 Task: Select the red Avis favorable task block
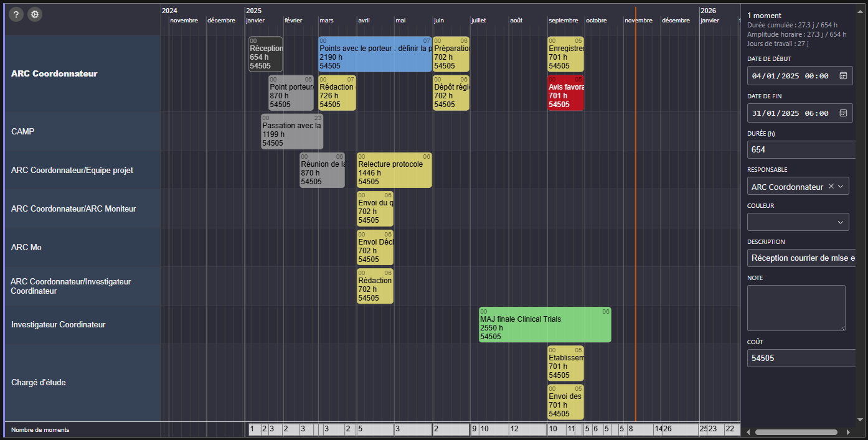click(x=565, y=93)
